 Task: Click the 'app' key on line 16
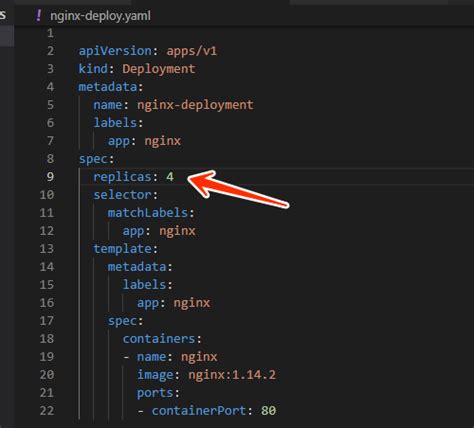[x=148, y=303]
